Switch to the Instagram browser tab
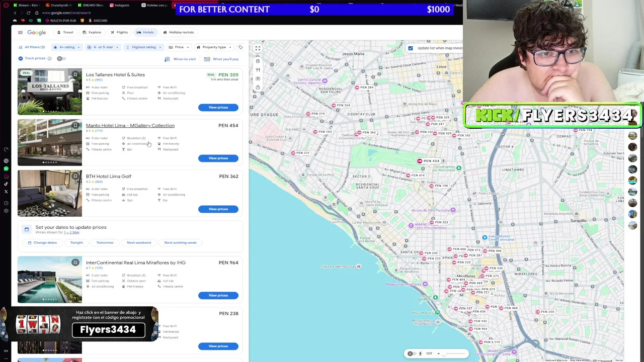The height and width of the screenshot is (362, 644). [120, 5]
